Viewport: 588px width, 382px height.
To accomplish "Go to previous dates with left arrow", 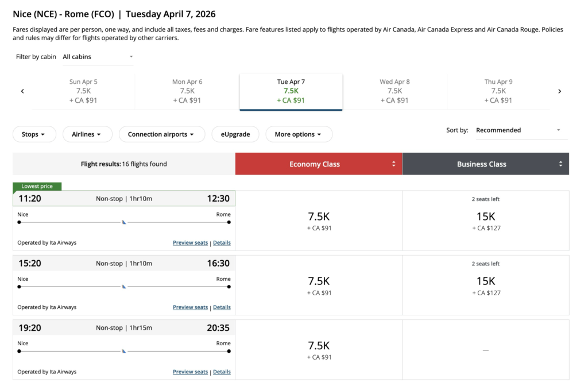I will 22,91.
